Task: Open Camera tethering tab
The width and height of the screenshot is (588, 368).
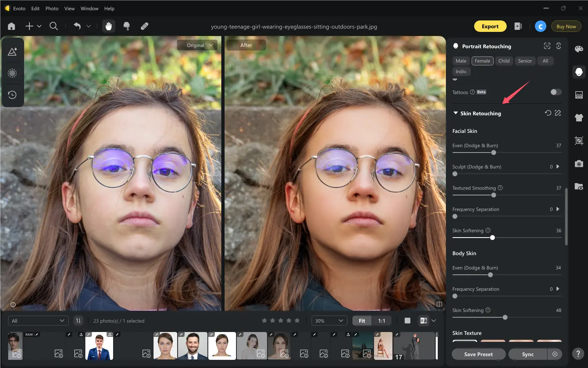Action: click(x=579, y=164)
